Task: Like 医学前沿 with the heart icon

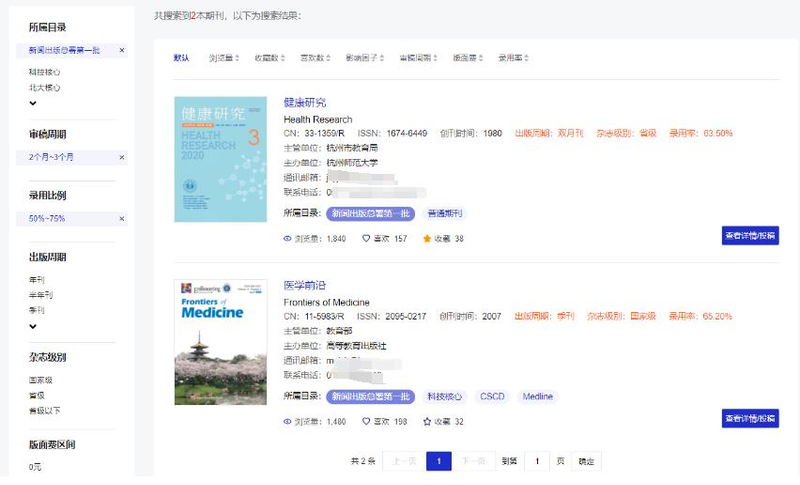Action: coord(366,421)
